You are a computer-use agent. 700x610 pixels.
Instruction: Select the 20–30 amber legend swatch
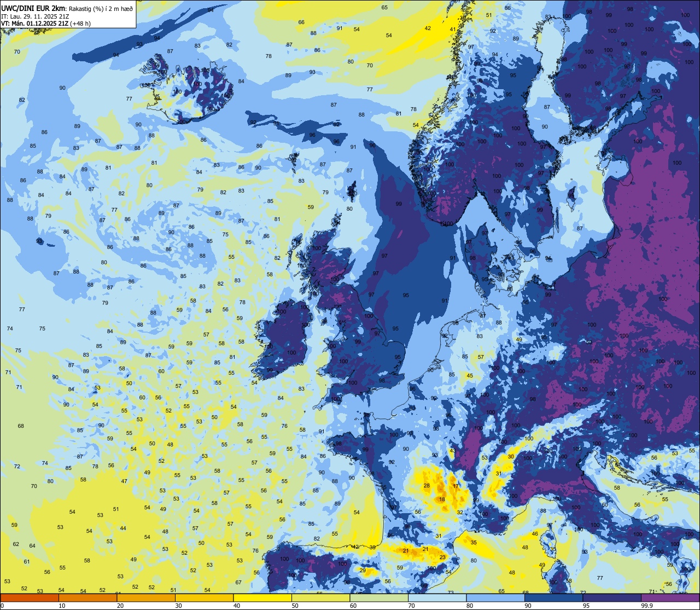point(146,597)
